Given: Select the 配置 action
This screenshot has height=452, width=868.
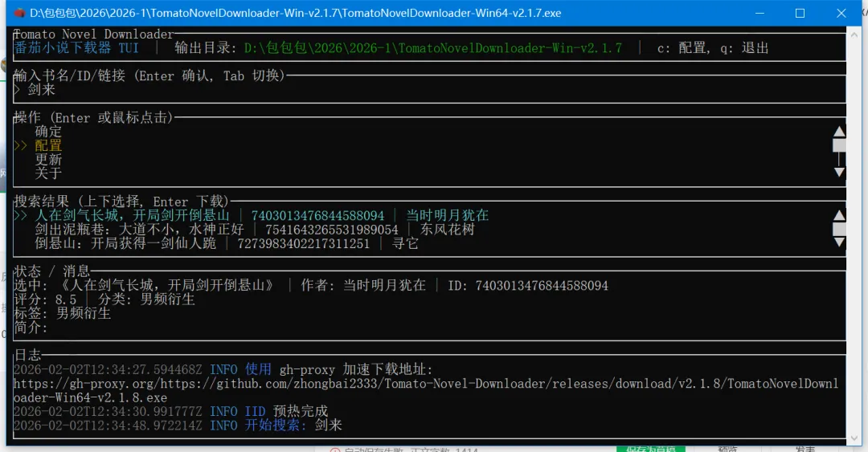Looking at the screenshot, I should 48,145.
